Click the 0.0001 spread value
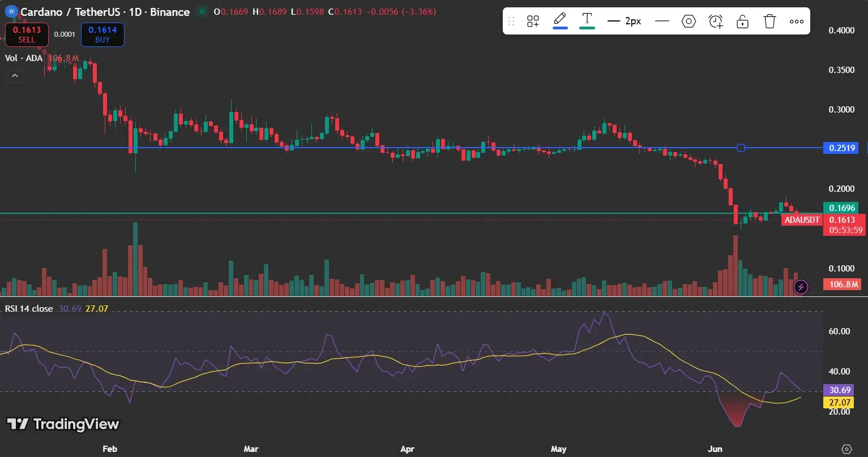This screenshot has height=457, width=868. (x=65, y=35)
